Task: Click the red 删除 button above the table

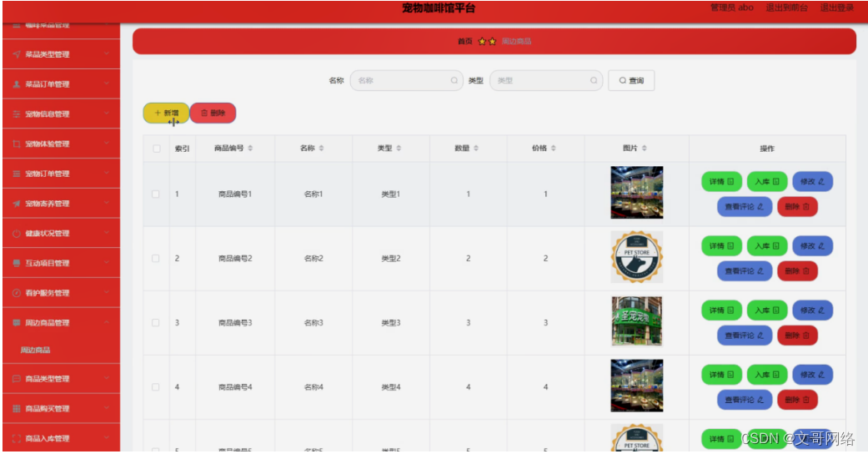Action: 213,113
